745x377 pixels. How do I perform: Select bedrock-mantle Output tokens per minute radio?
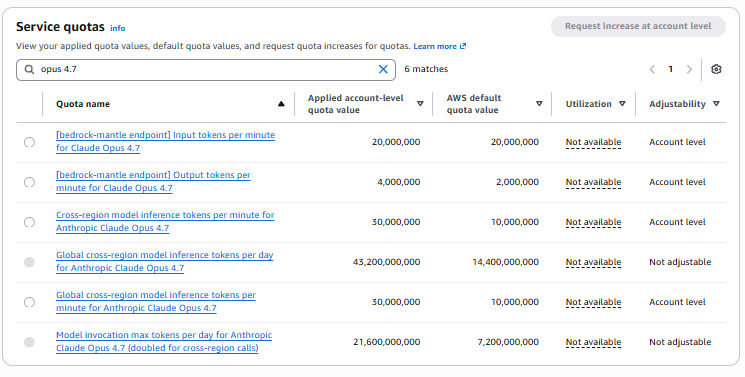point(29,182)
